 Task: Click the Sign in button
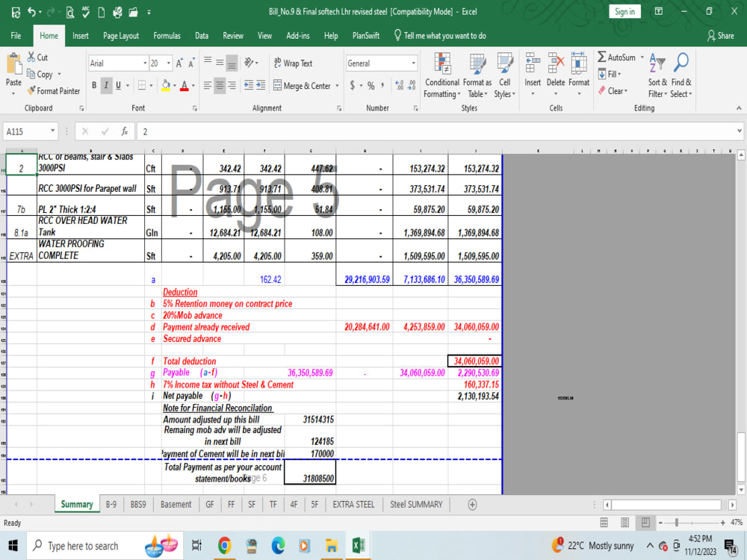coord(624,11)
